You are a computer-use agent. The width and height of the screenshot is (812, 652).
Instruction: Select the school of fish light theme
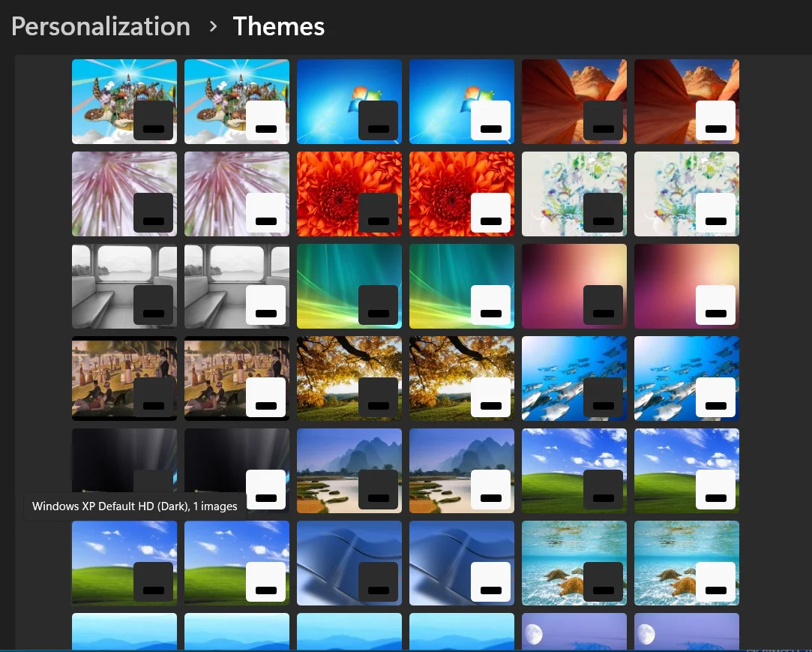[686, 378]
